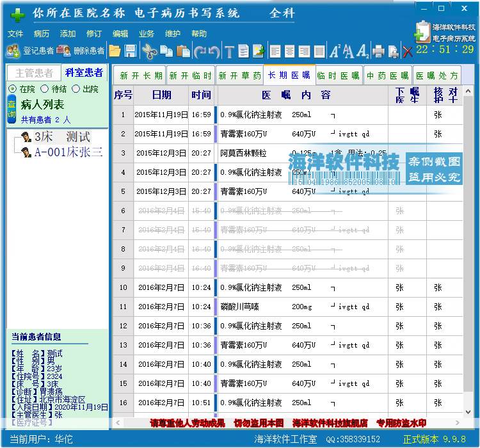Paste using the clipboard icon
Viewport: 480px width, 448px height.
coord(184,51)
